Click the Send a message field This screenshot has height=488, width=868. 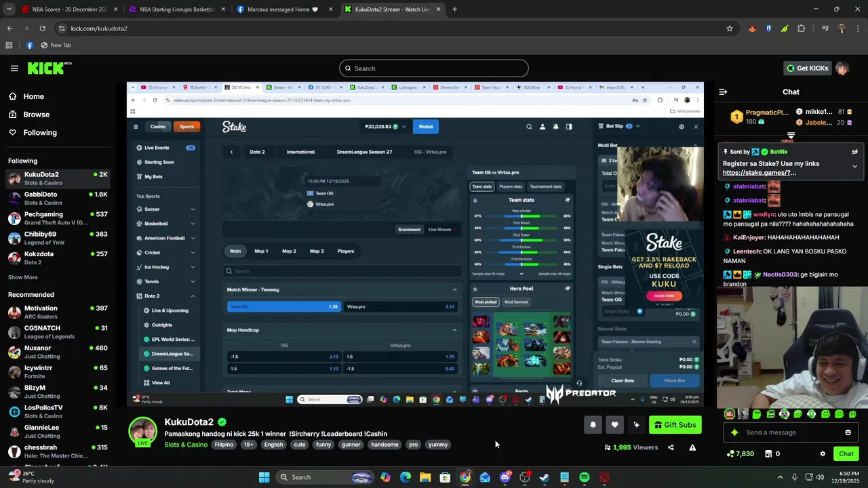790,432
